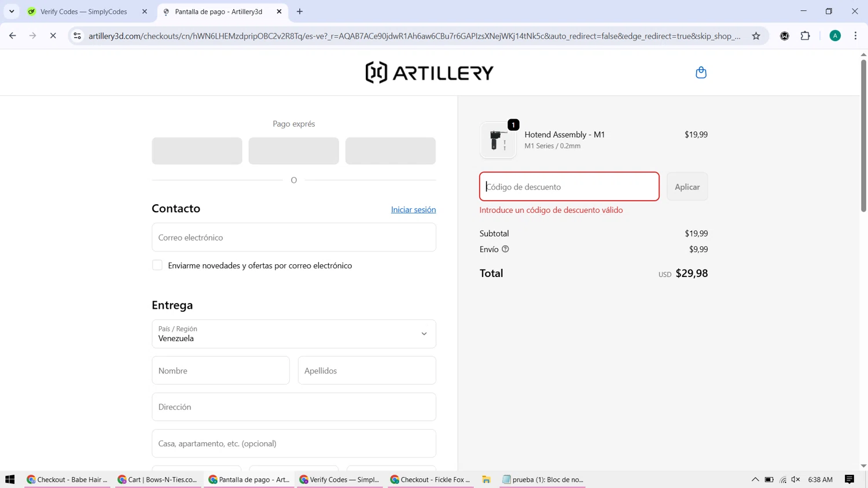Click the third express payment button

[391, 151]
